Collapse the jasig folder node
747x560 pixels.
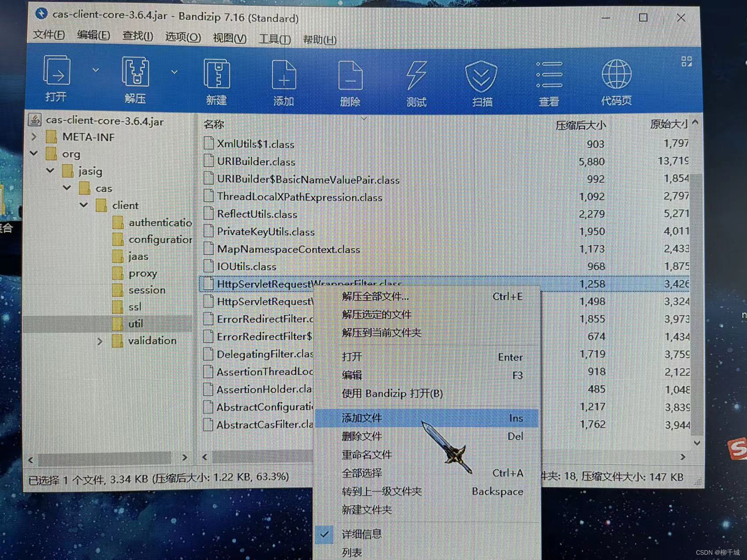click(50, 170)
